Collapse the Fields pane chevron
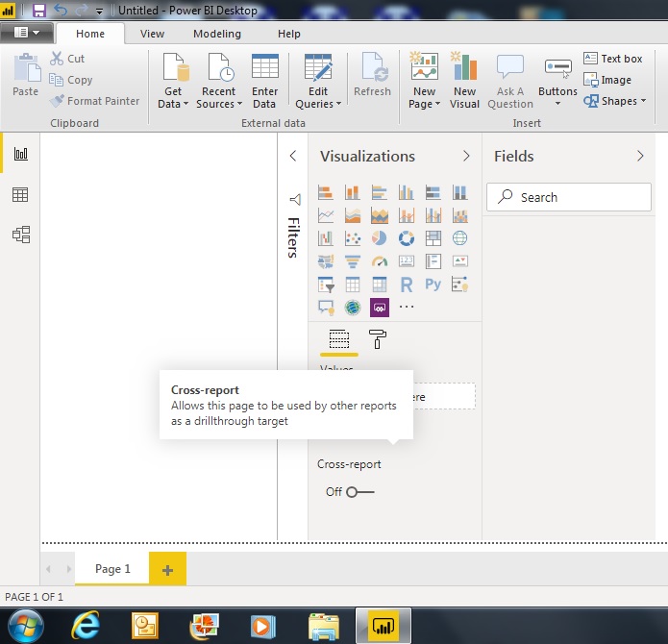Image resolution: width=668 pixels, height=644 pixels. pyautogui.click(x=640, y=156)
